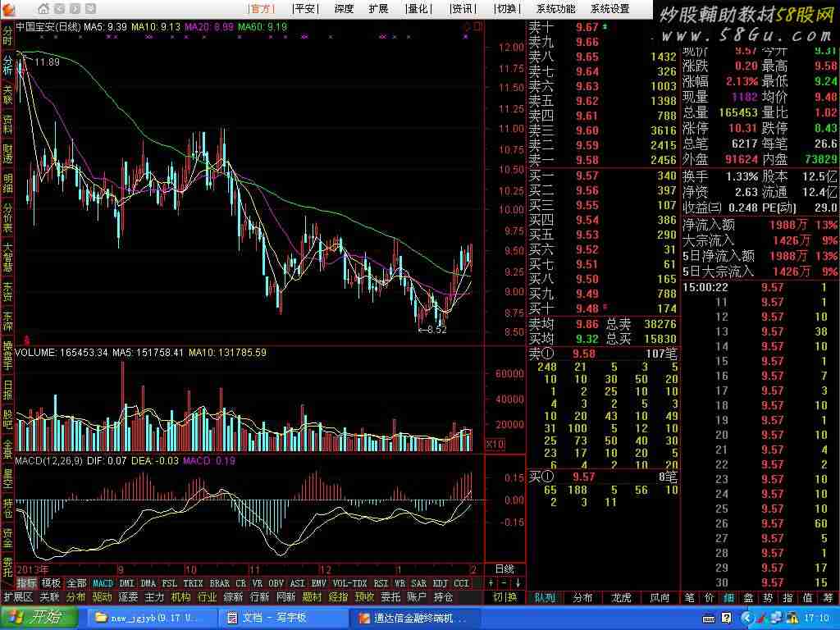Image resolution: width=840 pixels, height=630 pixels.
Task: Select the 主力 bottom tab
Action: click(154, 597)
